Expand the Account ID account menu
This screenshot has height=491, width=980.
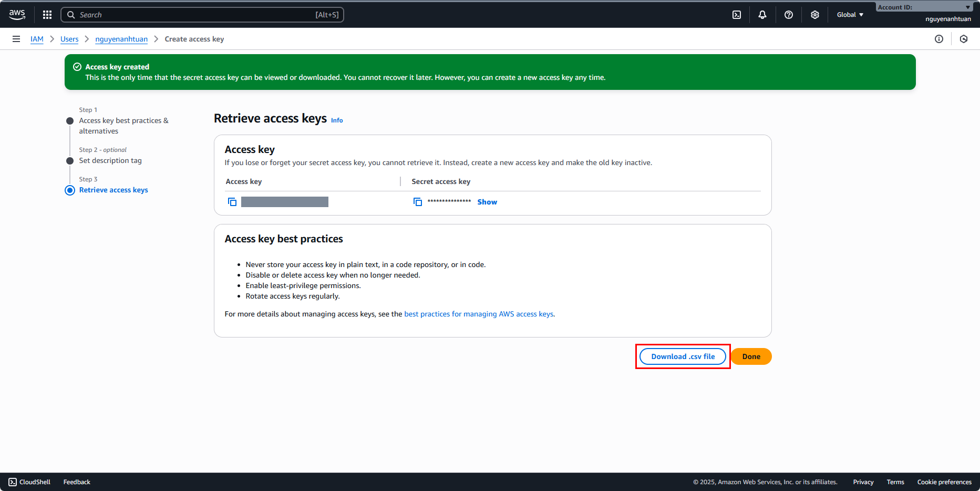[924, 7]
